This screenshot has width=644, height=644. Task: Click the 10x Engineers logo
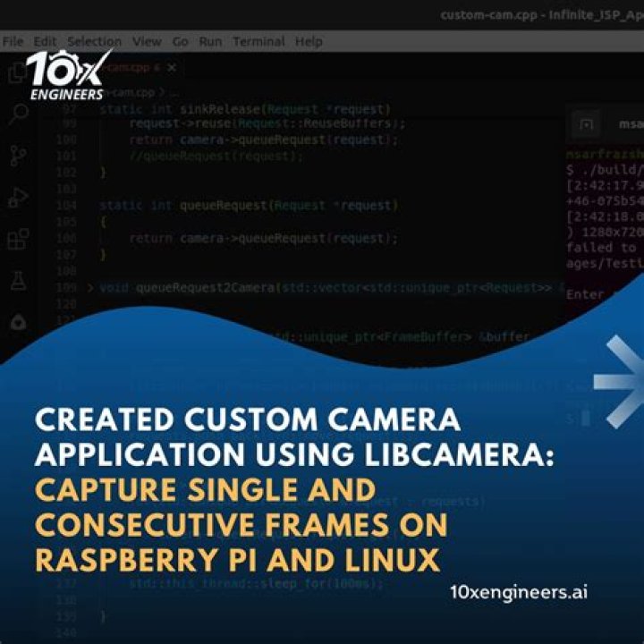click(x=69, y=75)
